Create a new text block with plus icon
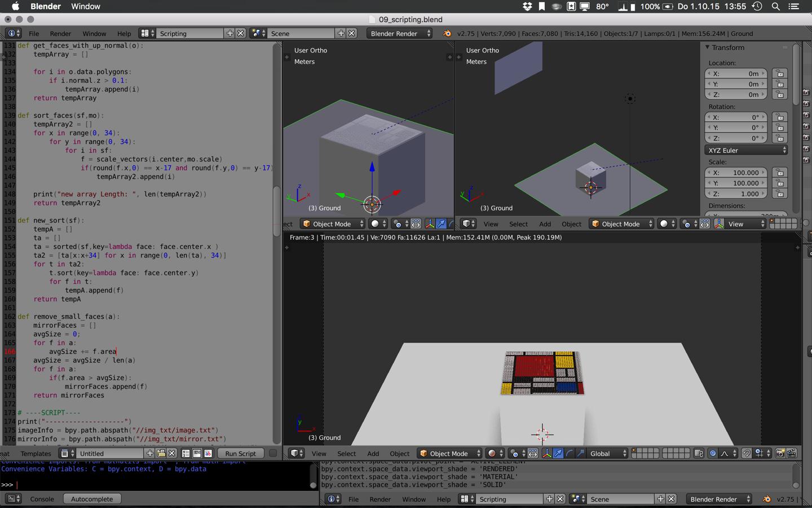This screenshot has width=812, height=508. click(x=150, y=453)
